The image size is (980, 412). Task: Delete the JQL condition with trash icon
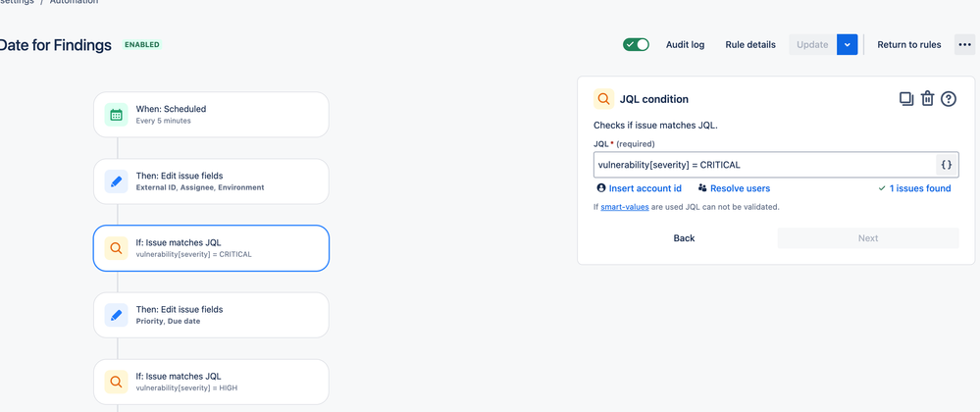[x=927, y=98]
